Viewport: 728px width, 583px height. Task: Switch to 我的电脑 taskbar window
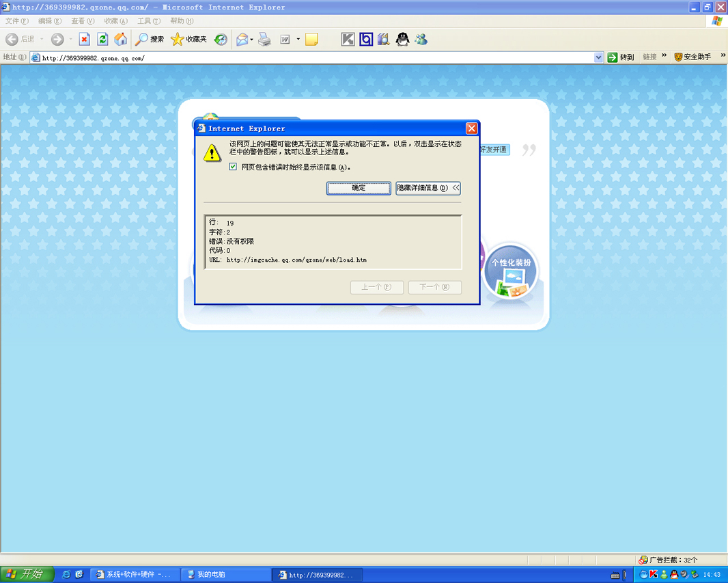225,575
